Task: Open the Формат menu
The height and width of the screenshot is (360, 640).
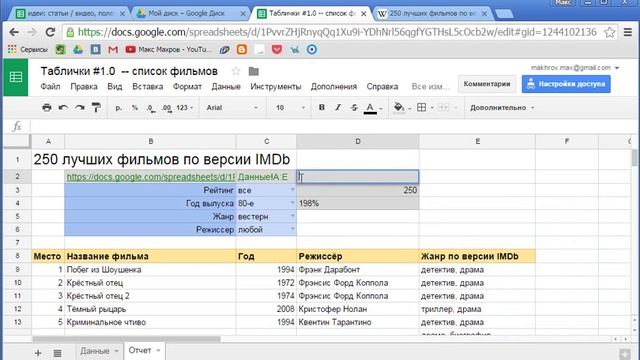Action: 187,87
